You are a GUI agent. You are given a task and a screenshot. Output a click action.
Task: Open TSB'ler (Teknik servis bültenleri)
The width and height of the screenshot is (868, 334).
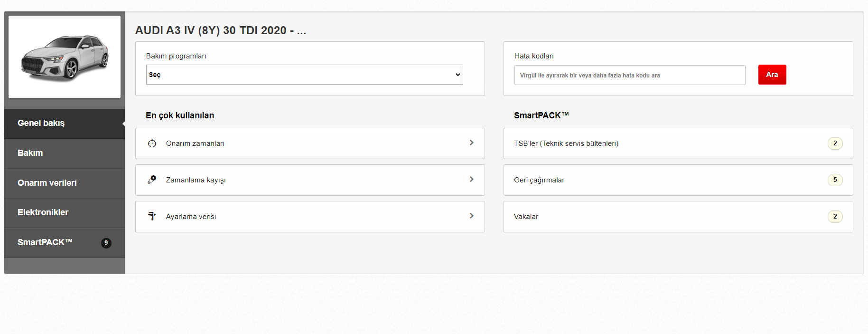[678, 143]
